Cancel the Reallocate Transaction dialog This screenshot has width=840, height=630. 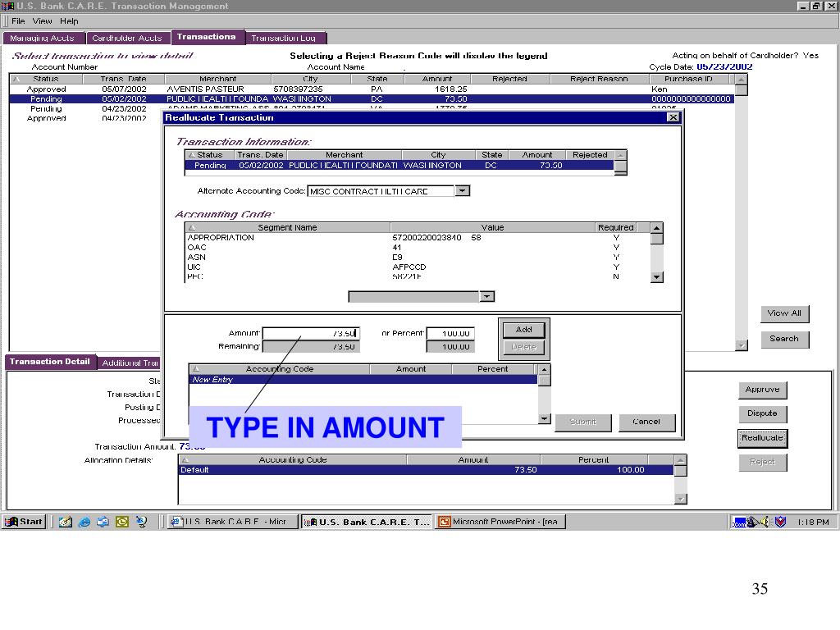tap(646, 422)
